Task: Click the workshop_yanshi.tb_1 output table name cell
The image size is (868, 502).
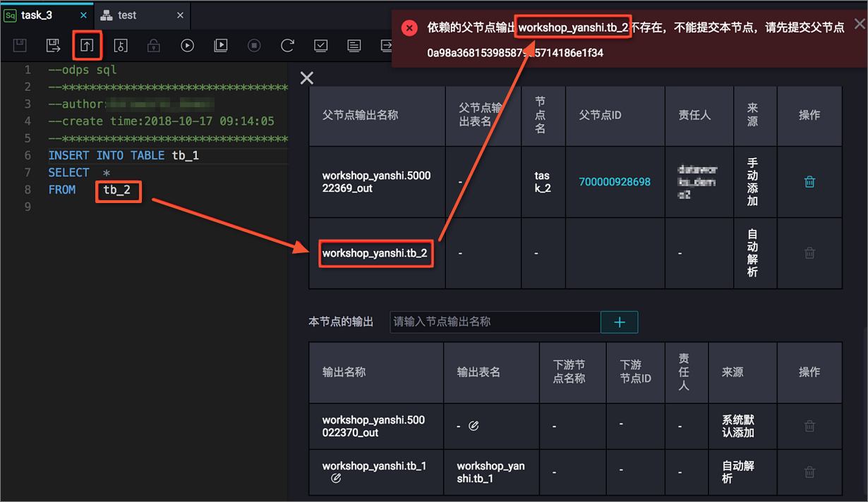Action: (490, 472)
